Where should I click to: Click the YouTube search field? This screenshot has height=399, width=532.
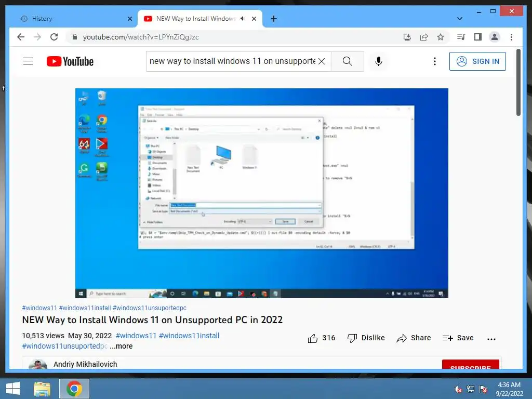(232, 61)
